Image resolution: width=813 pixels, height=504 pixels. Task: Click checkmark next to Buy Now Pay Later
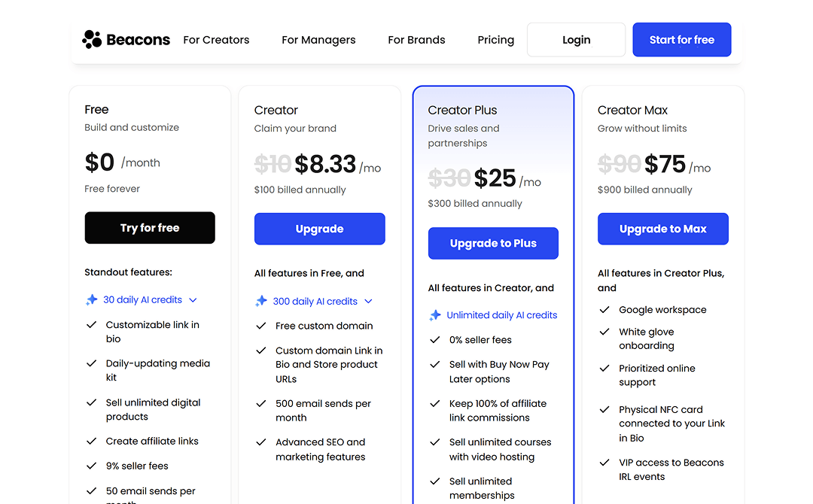pyautogui.click(x=435, y=365)
